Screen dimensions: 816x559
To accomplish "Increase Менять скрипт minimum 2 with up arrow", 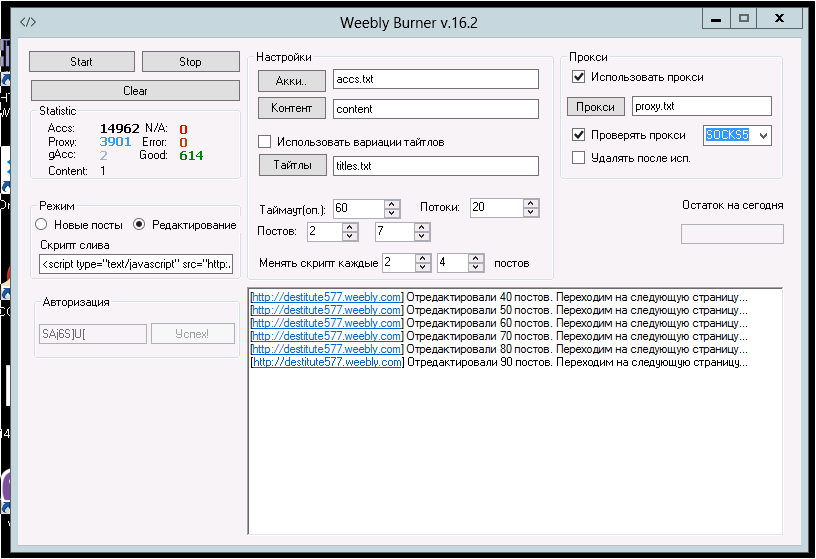I will (423, 258).
